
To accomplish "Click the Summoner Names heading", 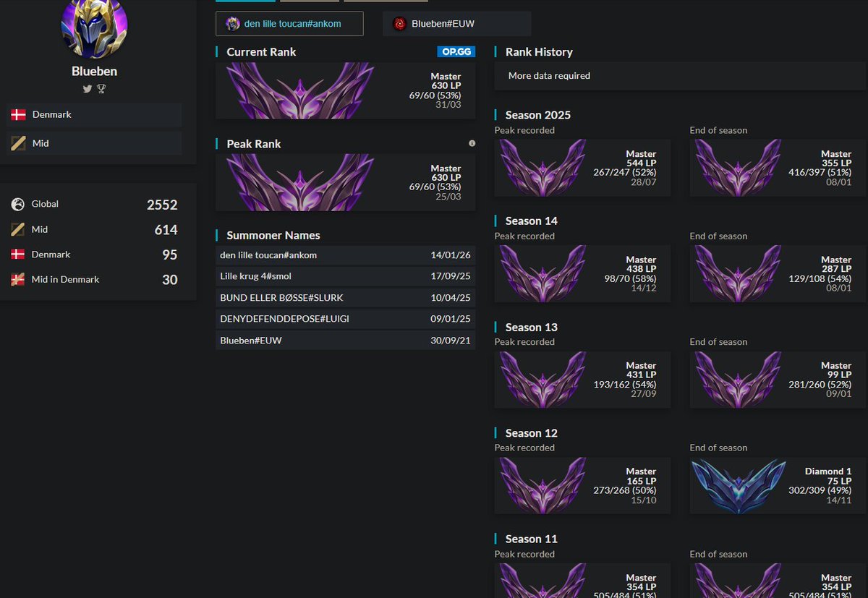I will coord(273,235).
